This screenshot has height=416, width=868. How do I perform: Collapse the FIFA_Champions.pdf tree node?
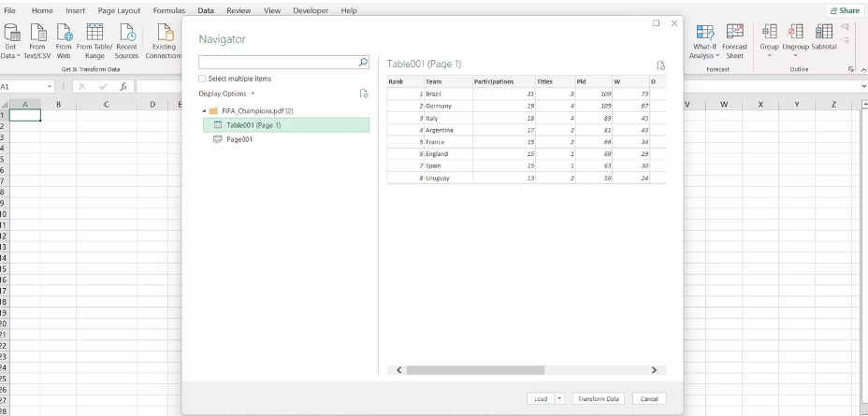coord(204,110)
